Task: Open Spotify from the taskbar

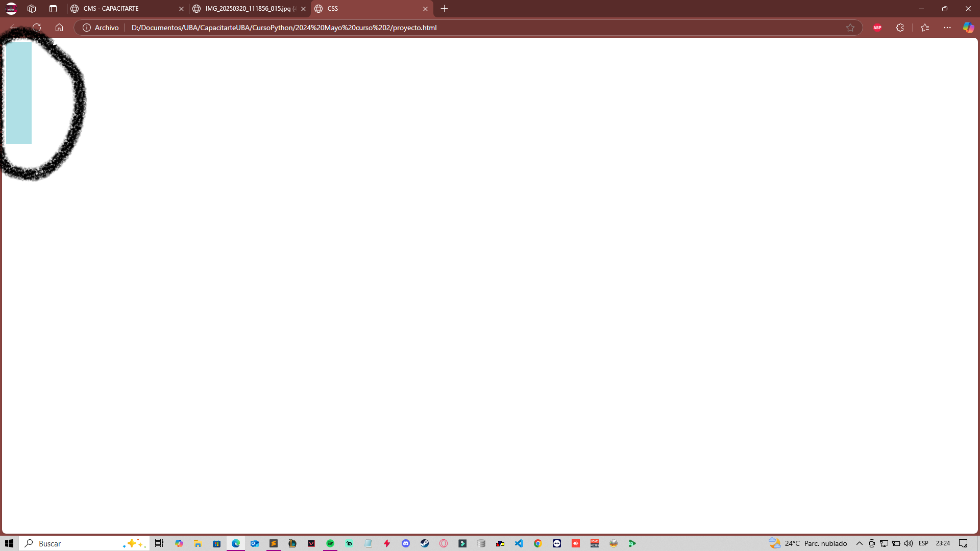Action: (x=330, y=543)
